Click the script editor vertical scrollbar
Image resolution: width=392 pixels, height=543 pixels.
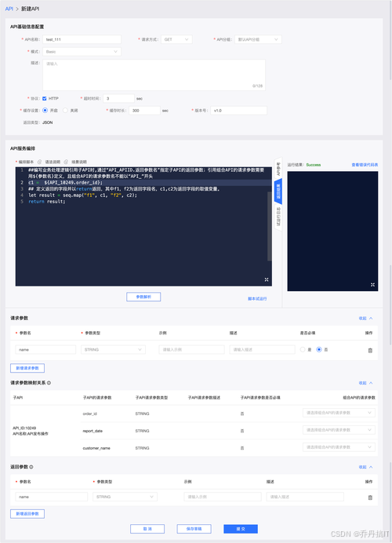(270, 226)
